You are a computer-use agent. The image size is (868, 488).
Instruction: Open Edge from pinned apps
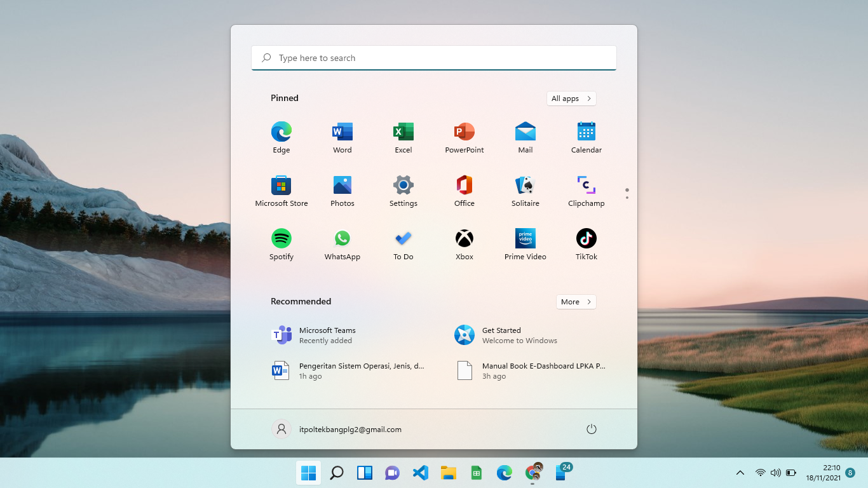click(x=281, y=138)
